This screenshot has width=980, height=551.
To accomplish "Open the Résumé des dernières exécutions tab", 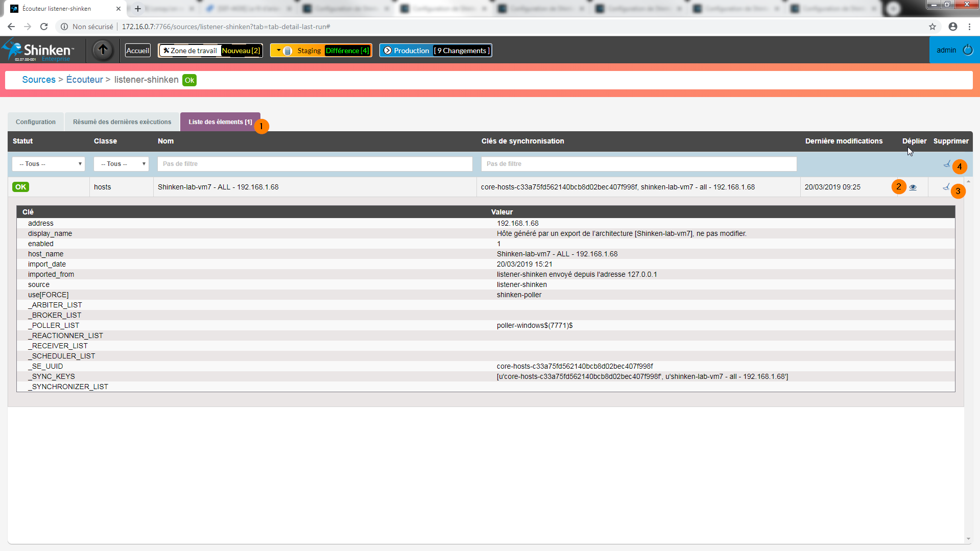I will [122, 122].
